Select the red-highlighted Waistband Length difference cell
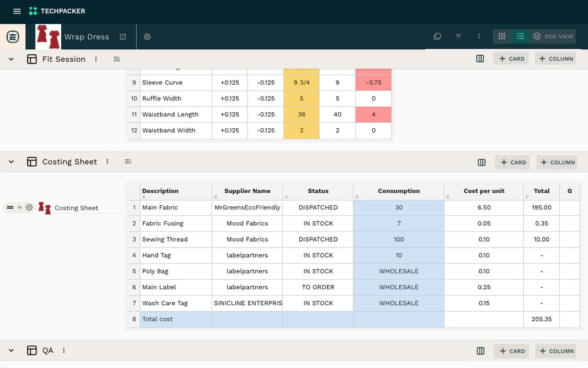 click(373, 115)
